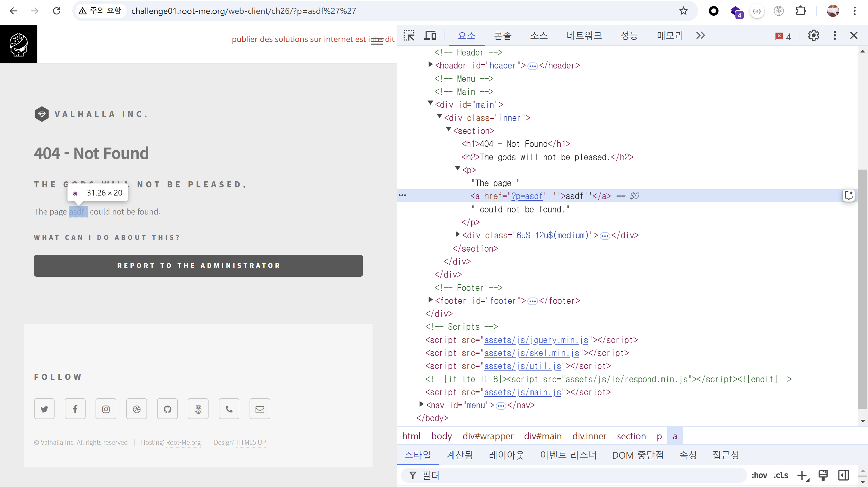Bookmark this page with star icon
The width and height of the screenshot is (868, 487).
683,11
